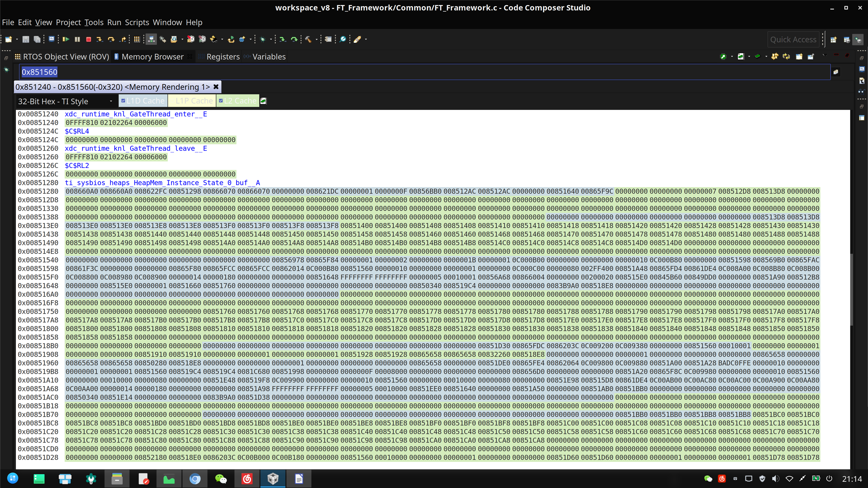Switch to the Variables tab

click(x=265, y=56)
